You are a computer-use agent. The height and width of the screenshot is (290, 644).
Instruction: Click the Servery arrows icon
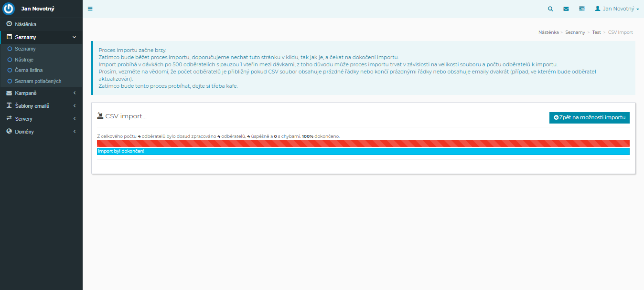point(9,119)
